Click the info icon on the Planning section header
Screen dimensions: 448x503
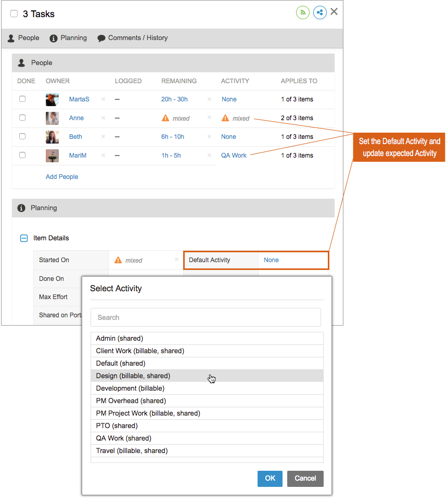pyautogui.click(x=21, y=208)
